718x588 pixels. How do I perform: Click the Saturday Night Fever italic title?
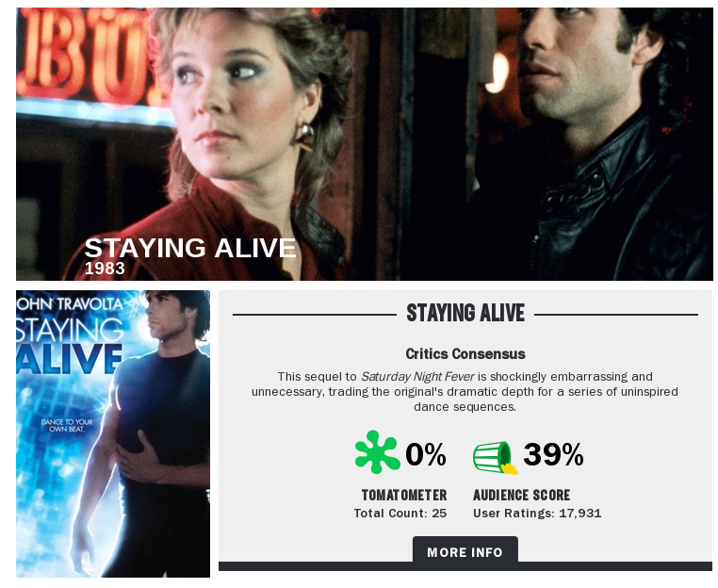click(417, 376)
